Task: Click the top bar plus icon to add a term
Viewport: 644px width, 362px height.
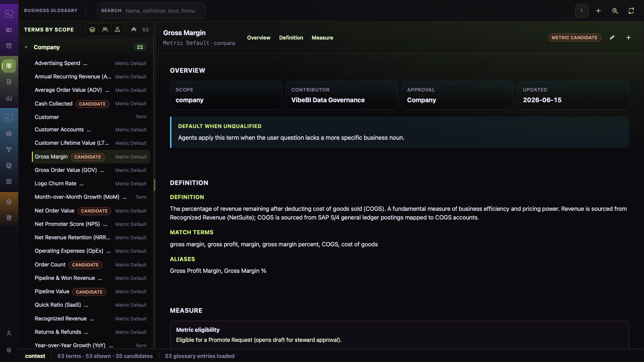Action: (598, 11)
